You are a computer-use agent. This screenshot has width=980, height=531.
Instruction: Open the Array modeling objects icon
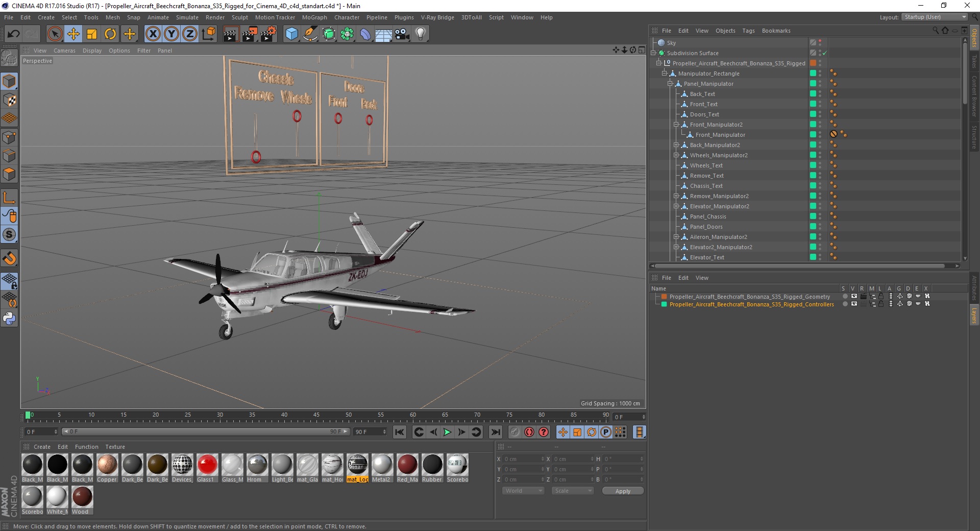point(347,34)
